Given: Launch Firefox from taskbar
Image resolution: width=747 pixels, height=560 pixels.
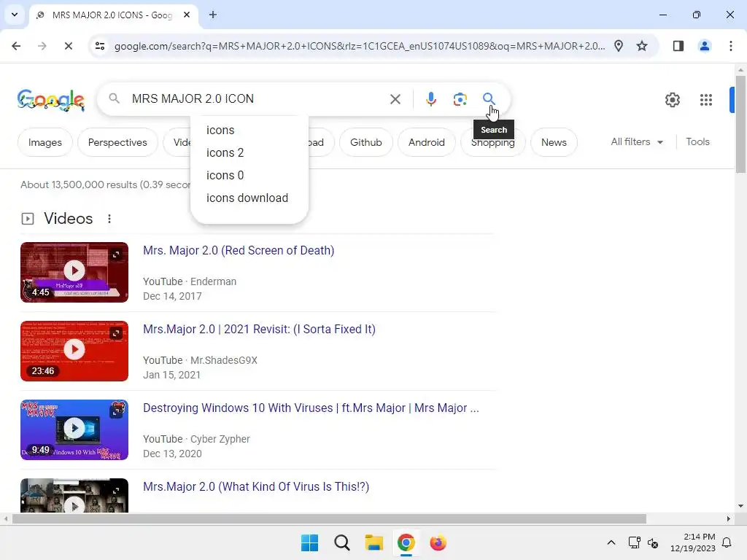Looking at the screenshot, I should coord(438,542).
